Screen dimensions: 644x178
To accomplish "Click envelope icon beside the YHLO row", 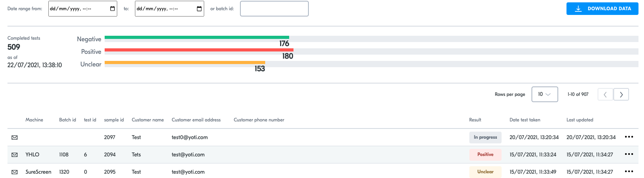I will [15, 155].
